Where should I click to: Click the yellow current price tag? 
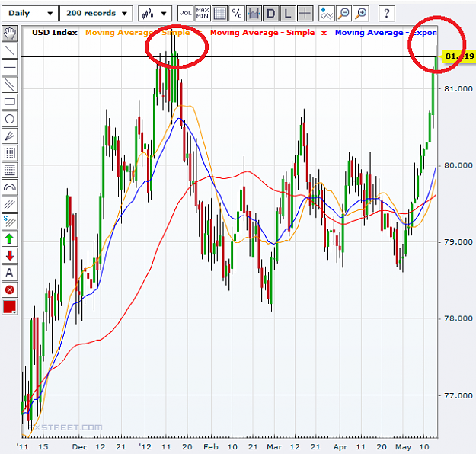(458, 56)
